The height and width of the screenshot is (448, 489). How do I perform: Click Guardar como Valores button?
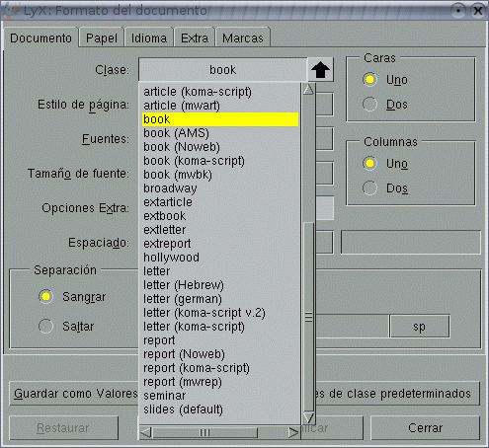pyautogui.click(x=74, y=394)
